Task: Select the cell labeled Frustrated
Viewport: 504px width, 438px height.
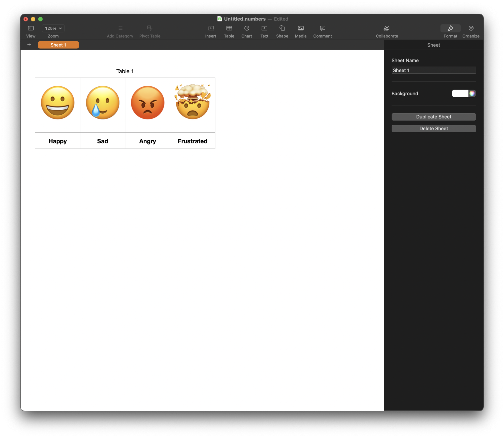Action: click(x=192, y=141)
